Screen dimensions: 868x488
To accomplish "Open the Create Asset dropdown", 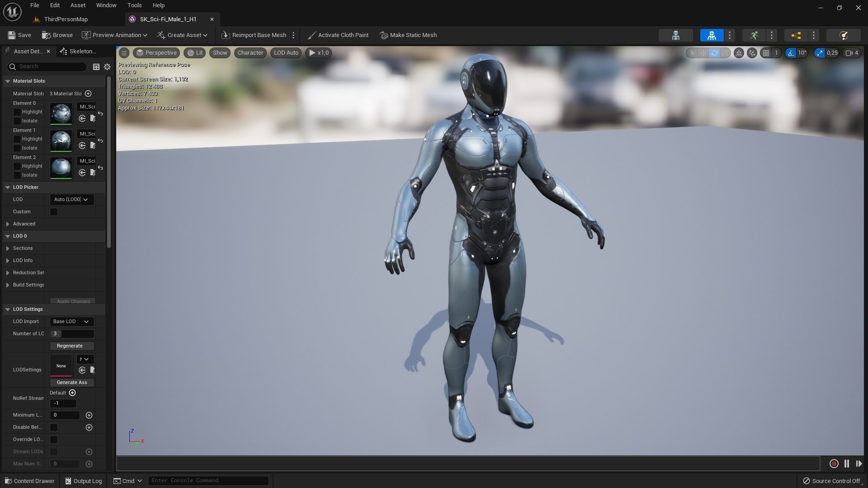I will click(183, 35).
